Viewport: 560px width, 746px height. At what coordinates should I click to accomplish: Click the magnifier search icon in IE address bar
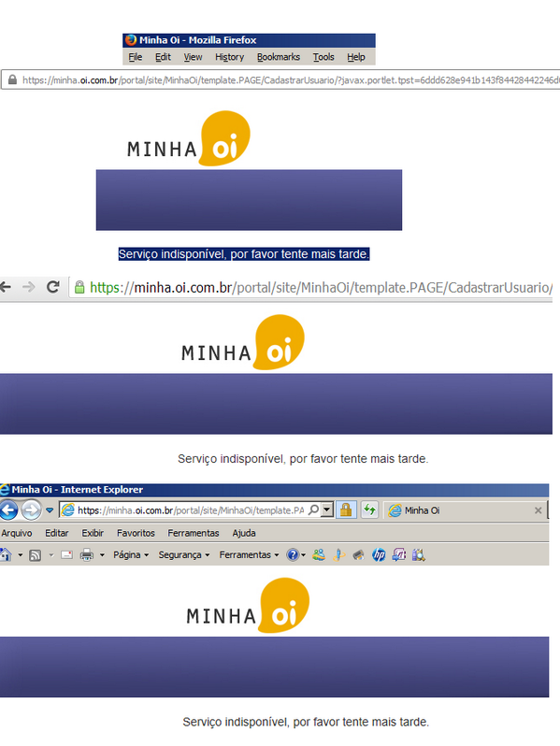(x=313, y=510)
